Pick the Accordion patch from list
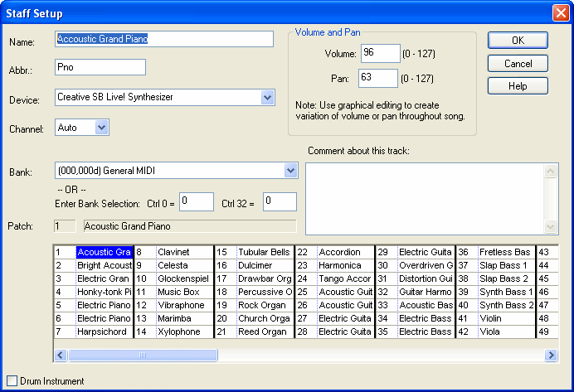This screenshot has width=574, height=392. (341, 252)
